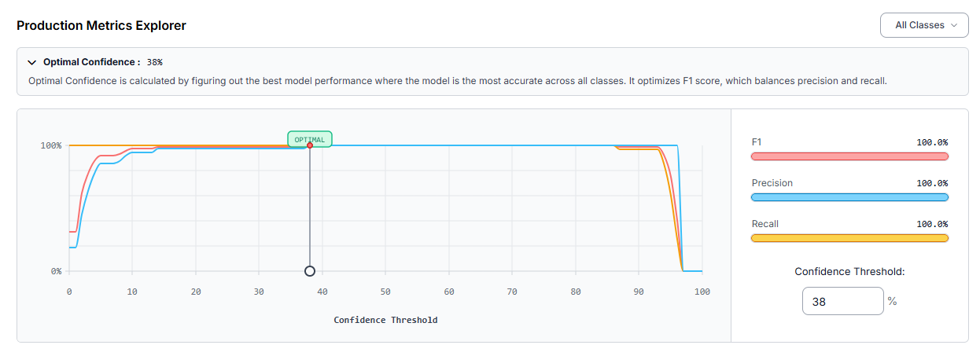
Task: Click inside the Confidence Threshold input field
Action: click(x=843, y=301)
